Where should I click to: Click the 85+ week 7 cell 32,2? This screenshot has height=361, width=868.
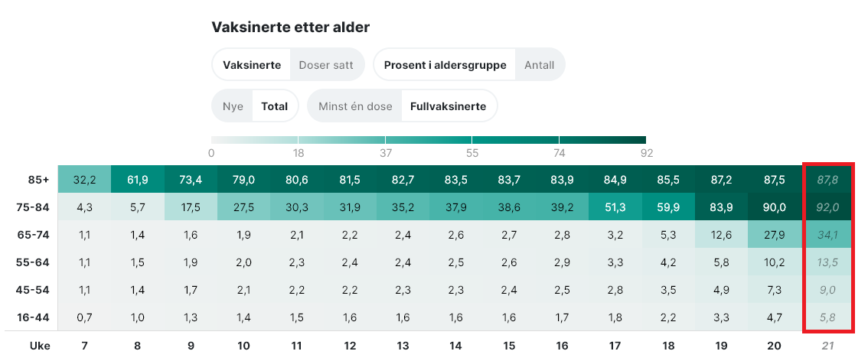(84, 180)
